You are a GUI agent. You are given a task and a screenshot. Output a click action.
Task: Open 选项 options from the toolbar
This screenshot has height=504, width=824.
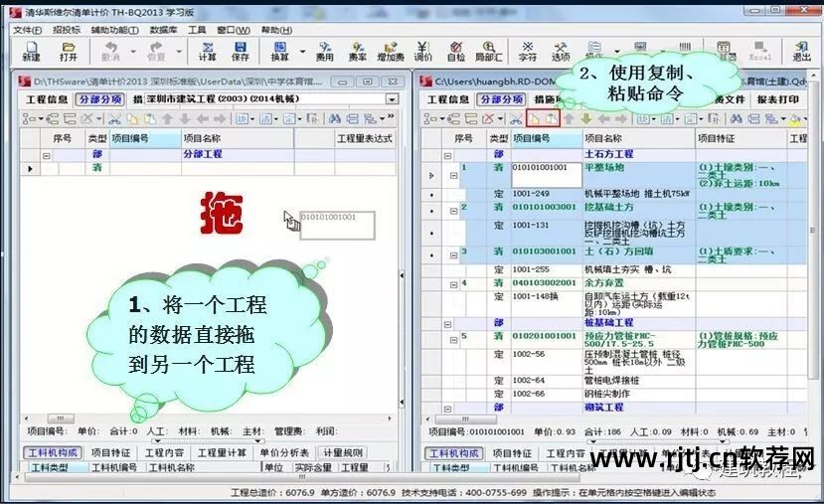(561, 52)
